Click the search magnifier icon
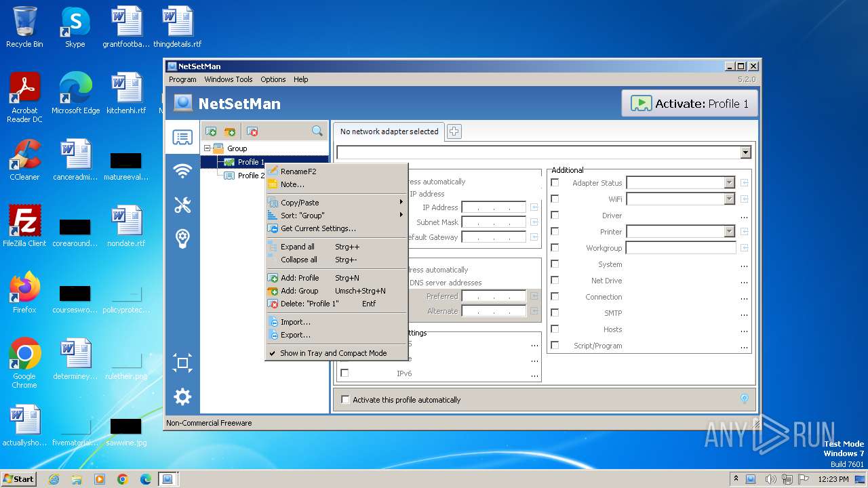The height and width of the screenshot is (488, 868). pyautogui.click(x=317, y=131)
